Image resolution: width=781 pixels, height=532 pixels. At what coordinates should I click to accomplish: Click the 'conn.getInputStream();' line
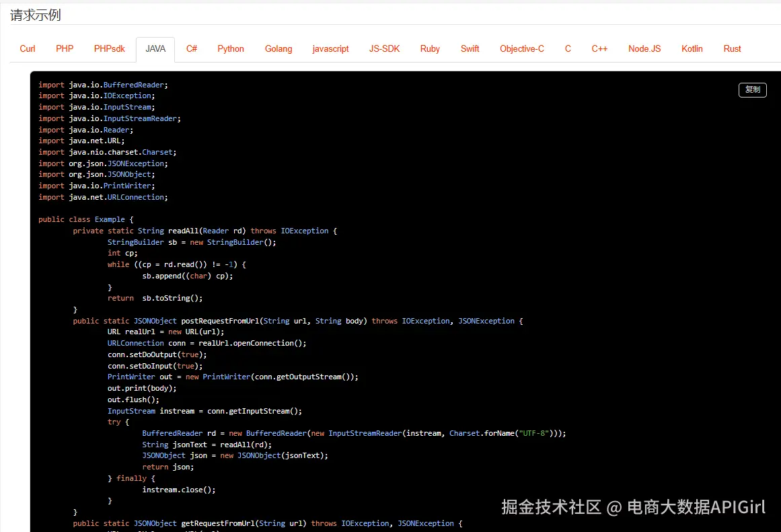point(204,411)
